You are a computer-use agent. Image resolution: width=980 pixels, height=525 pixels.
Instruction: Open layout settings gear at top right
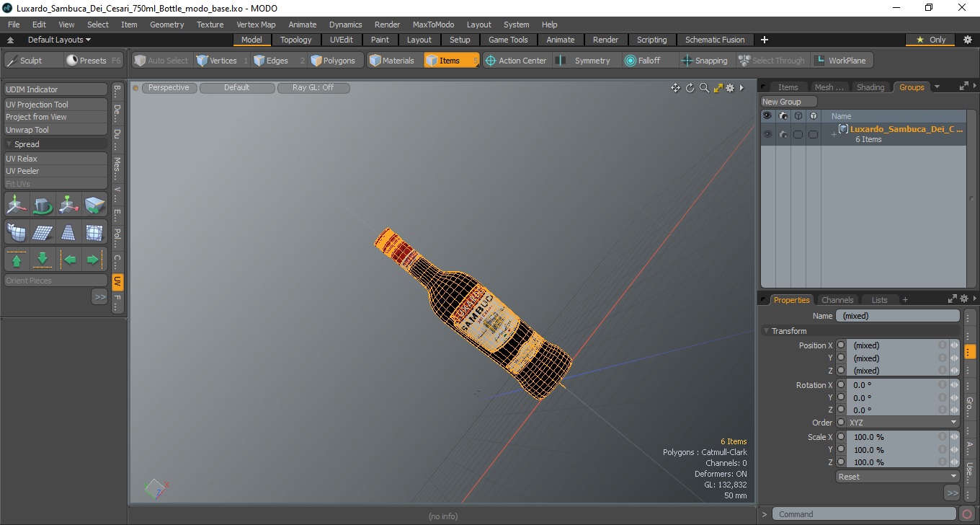[x=968, y=40]
